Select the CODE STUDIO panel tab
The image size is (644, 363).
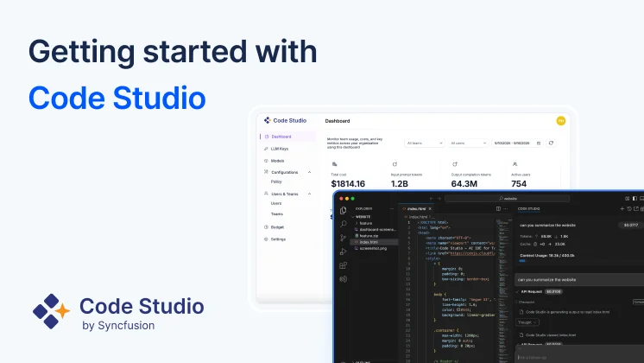(x=528, y=209)
